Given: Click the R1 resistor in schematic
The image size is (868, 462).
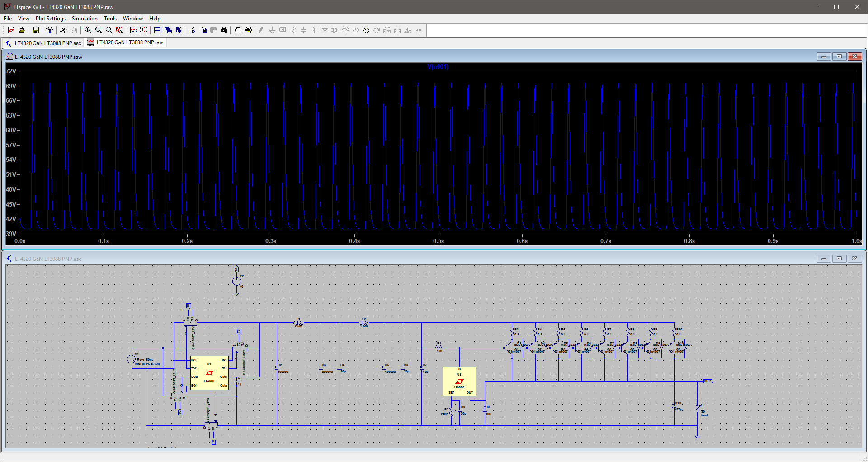Looking at the screenshot, I should click(x=439, y=347).
